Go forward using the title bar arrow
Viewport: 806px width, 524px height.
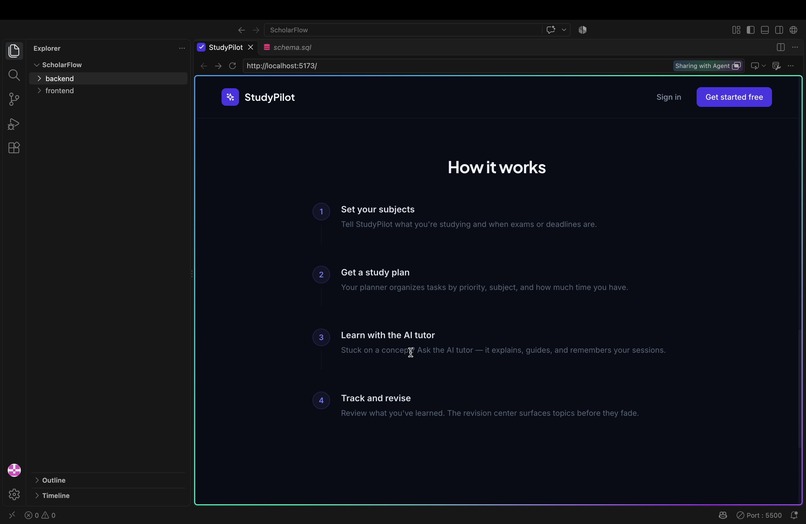coord(255,30)
